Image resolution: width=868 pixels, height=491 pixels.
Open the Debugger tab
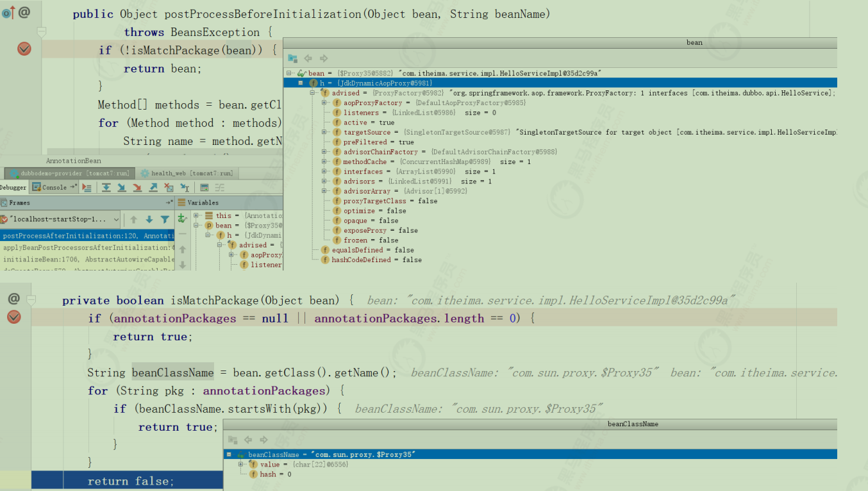13,187
